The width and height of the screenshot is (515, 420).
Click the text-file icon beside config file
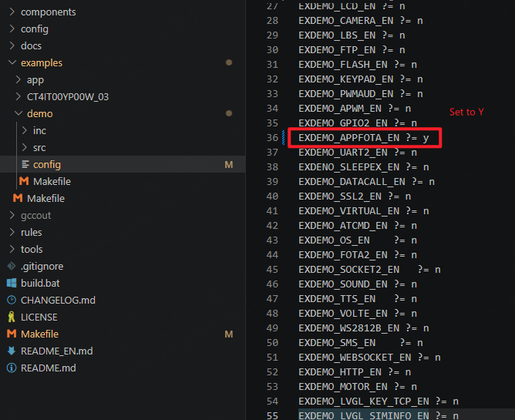tap(25, 164)
